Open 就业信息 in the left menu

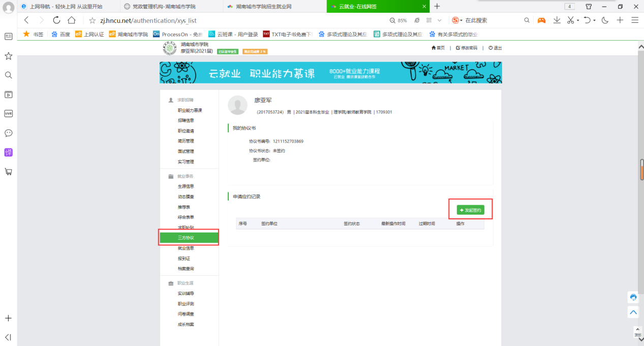(x=186, y=248)
